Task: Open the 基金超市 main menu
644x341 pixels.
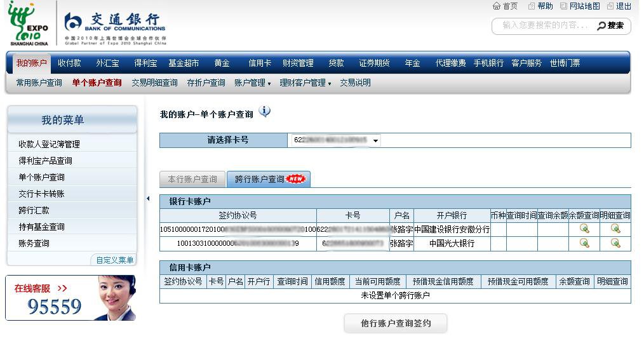Action: tap(184, 64)
